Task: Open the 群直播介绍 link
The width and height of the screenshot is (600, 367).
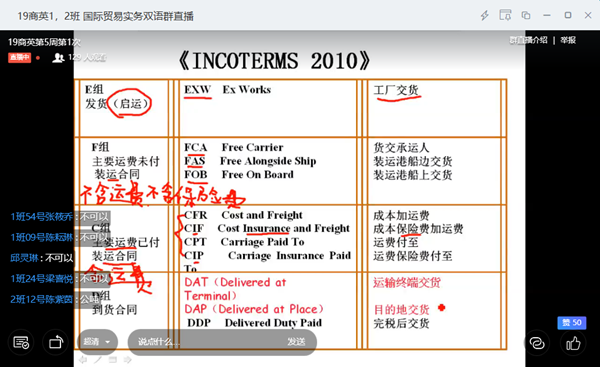Action: pyautogui.click(x=528, y=40)
